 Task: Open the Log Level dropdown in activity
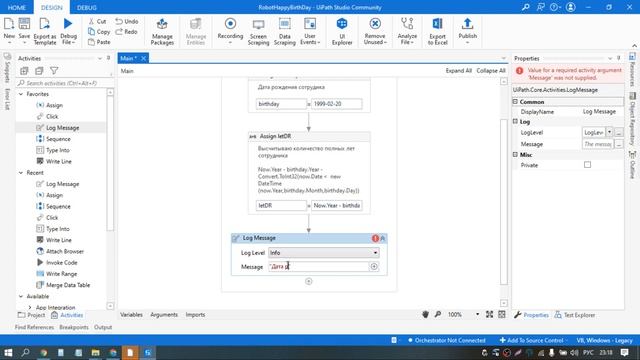point(324,253)
